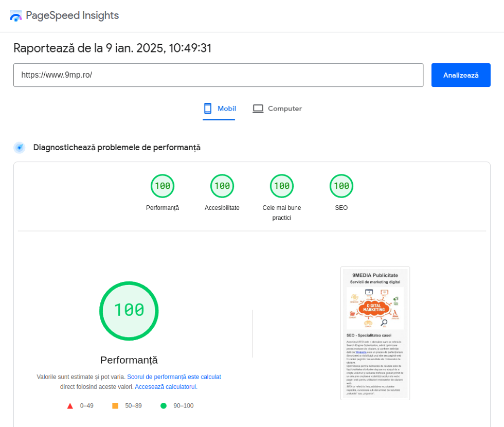This screenshot has height=427, width=504.
Task: Open the SEO 100 score circle
Action: (x=341, y=186)
